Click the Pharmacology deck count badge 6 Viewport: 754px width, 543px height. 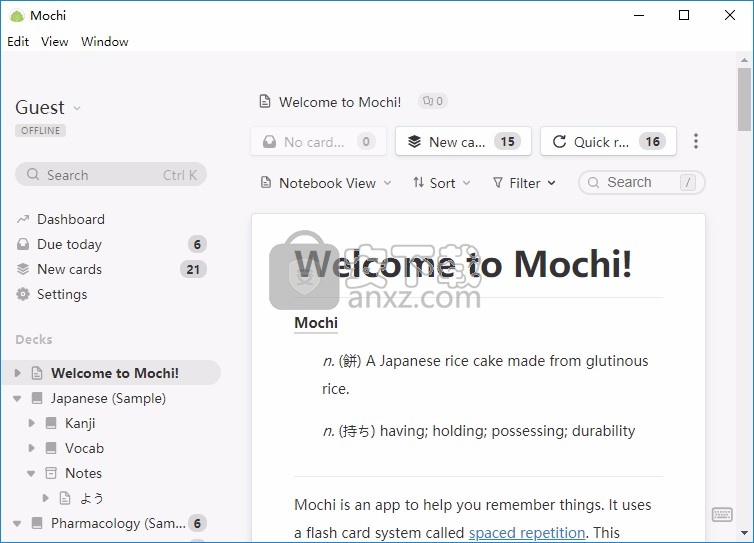click(197, 523)
